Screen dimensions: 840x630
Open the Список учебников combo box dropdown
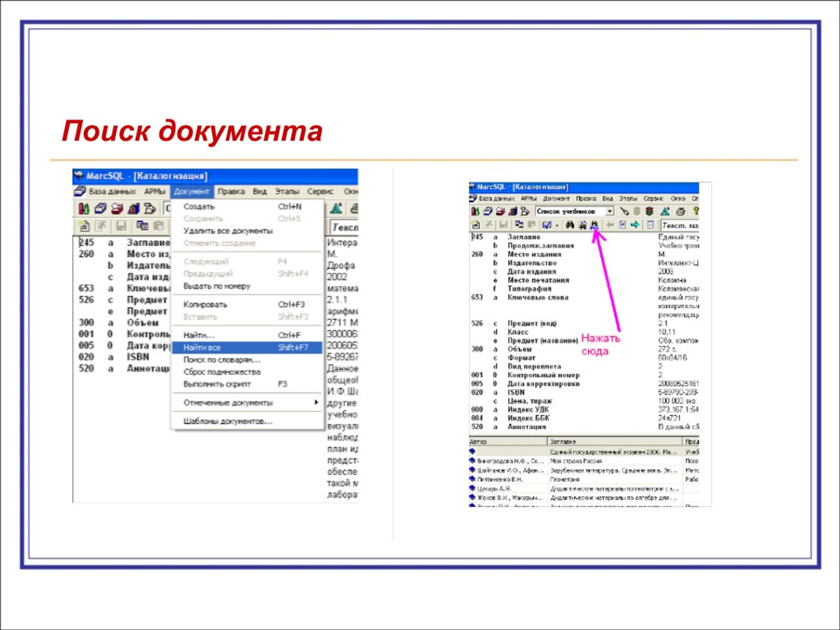coord(610,211)
